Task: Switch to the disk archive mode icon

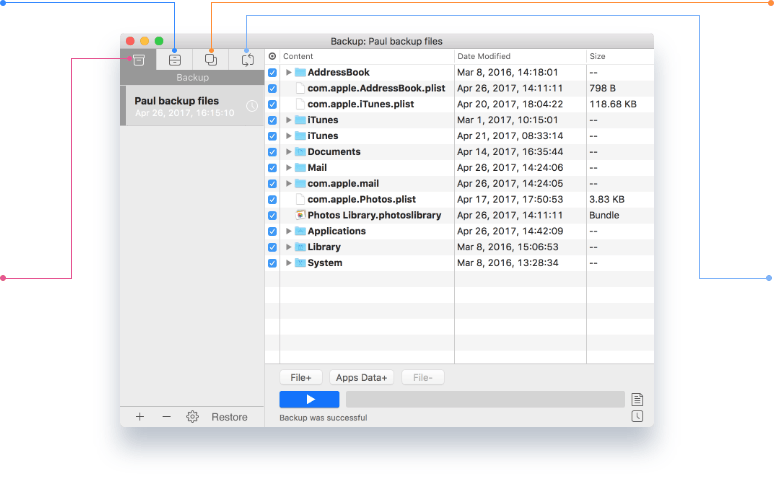Action: [175, 60]
